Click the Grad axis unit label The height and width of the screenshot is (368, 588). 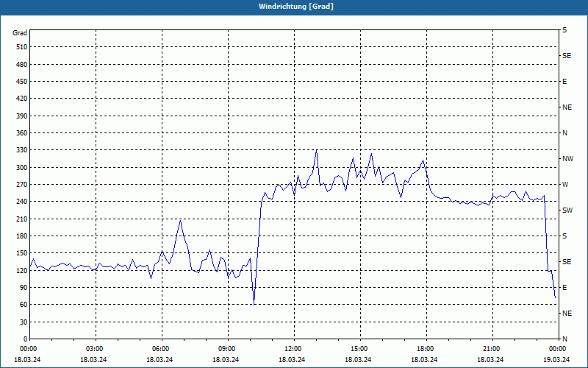(x=20, y=33)
